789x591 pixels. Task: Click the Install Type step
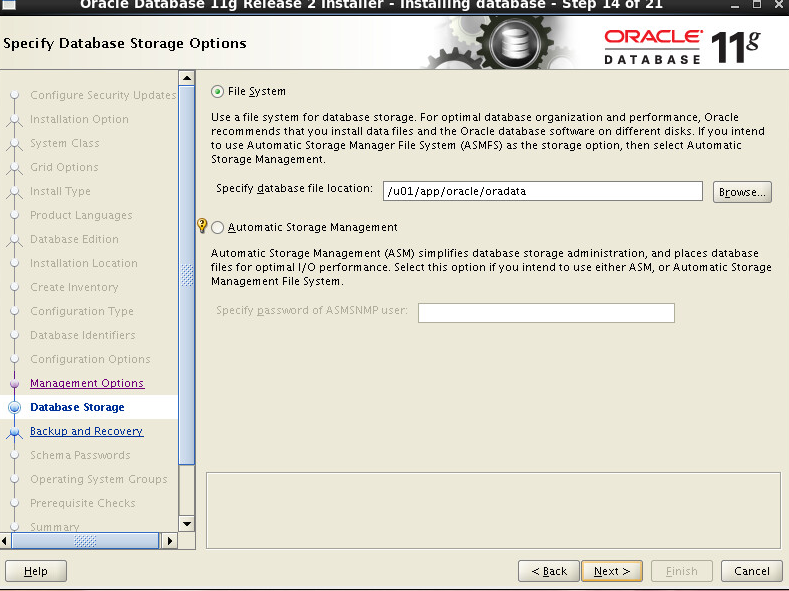[x=60, y=191]
